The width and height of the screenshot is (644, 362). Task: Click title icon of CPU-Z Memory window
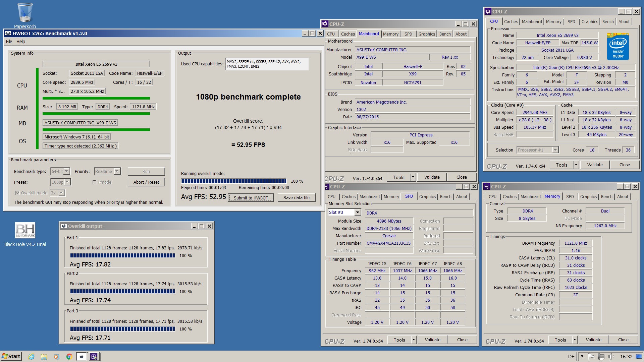tap(487, 187)
